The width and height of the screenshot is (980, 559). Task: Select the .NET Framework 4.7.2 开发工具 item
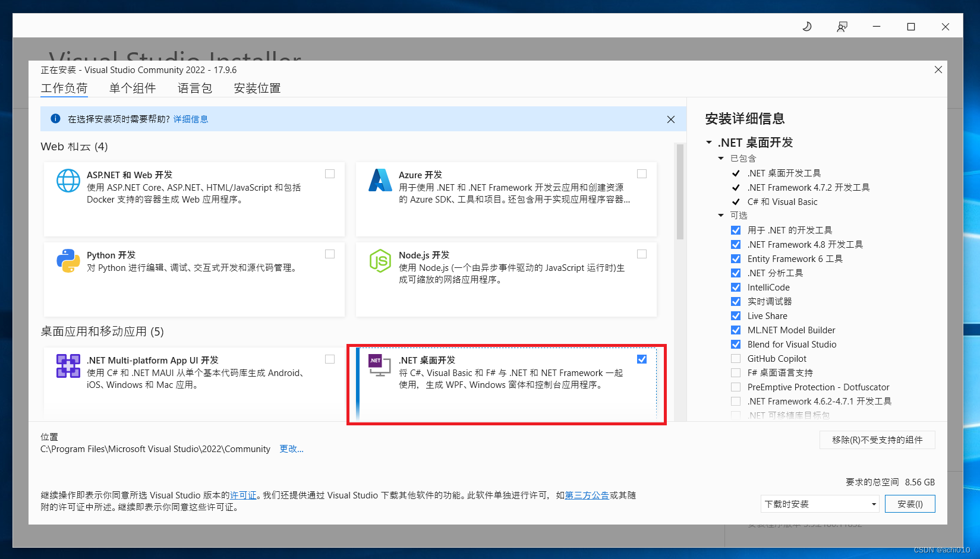[x=809, y=188]
